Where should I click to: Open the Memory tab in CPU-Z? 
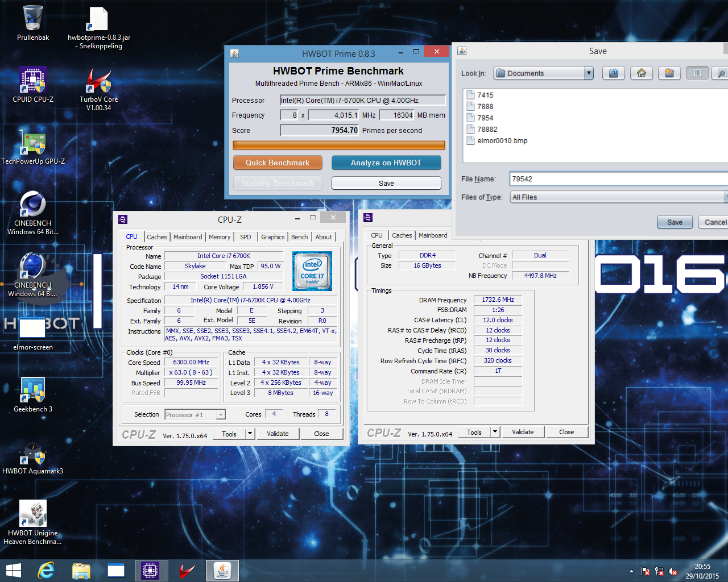(220, 237)
